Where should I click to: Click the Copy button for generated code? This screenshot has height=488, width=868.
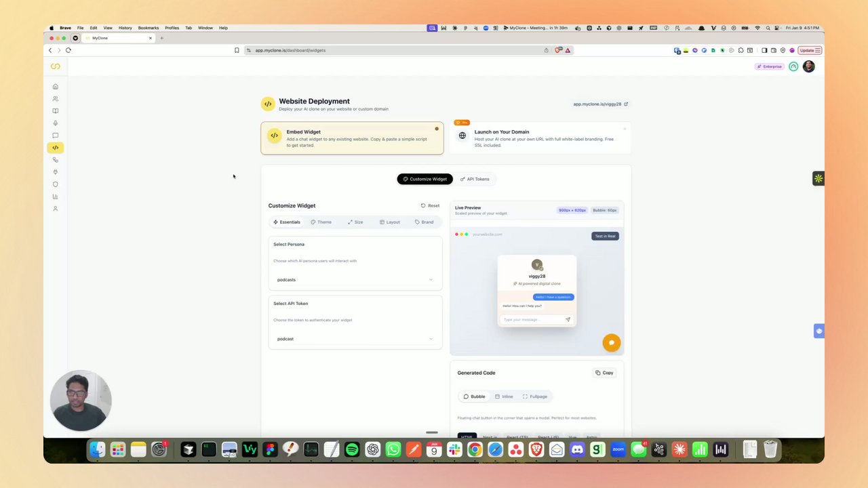pos(604,373)
